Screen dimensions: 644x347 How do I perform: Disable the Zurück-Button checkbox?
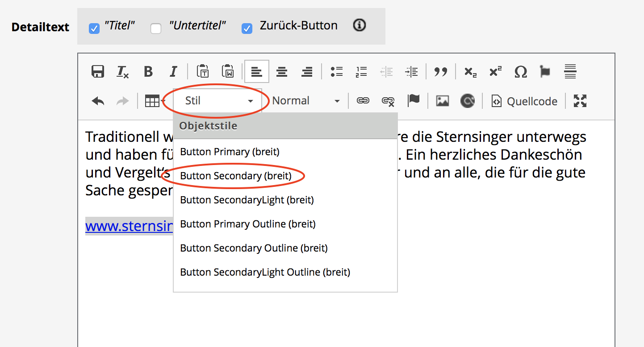point(247,29)
